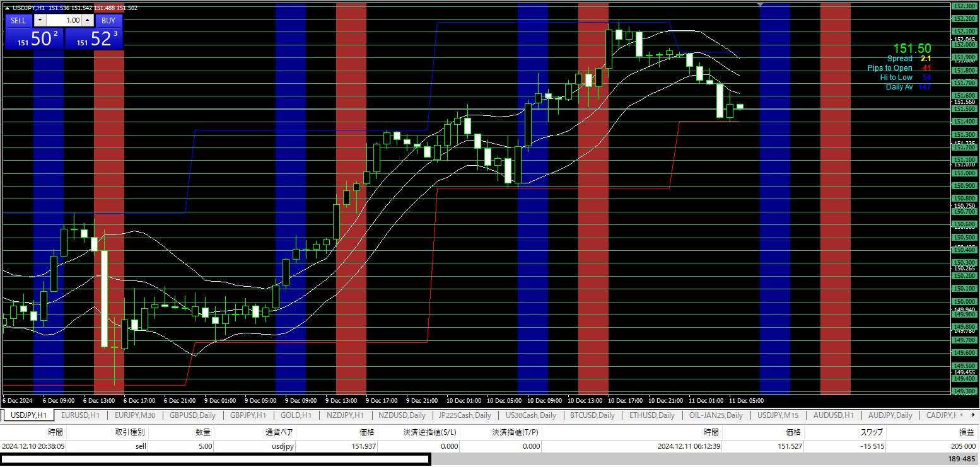Click the lot volume field showing 1.00
The height and width of the screenshot is (467, 980).
(x=64, y=20)
